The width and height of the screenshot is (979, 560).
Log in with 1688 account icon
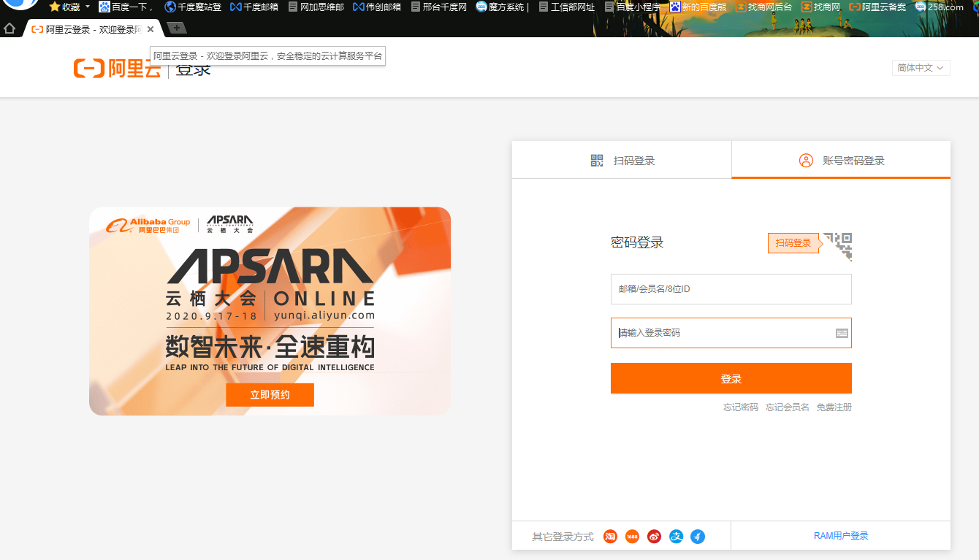(632, 537)
